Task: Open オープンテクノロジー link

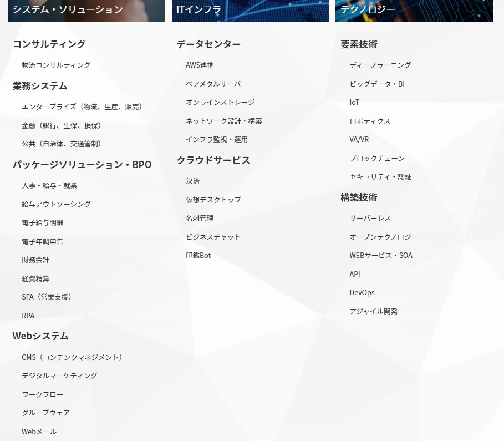Action: click(384, 237)
